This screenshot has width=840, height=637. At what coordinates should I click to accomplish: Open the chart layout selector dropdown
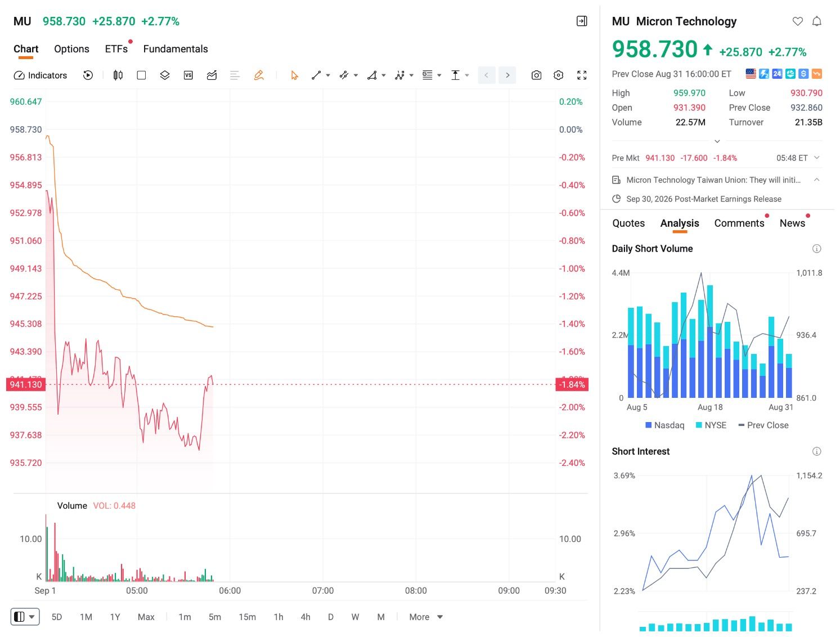pos(25,617)
